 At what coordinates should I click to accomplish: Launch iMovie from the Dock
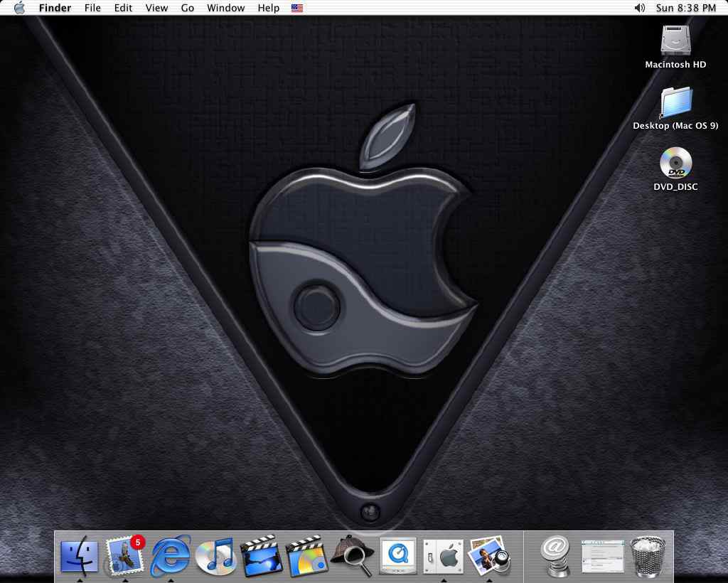262,556
